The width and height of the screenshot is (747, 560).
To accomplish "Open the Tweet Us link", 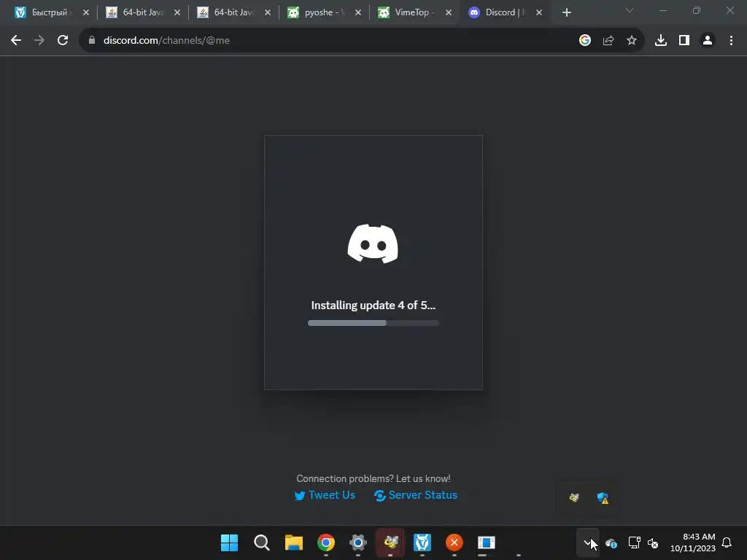I will [x=325, y=495].
